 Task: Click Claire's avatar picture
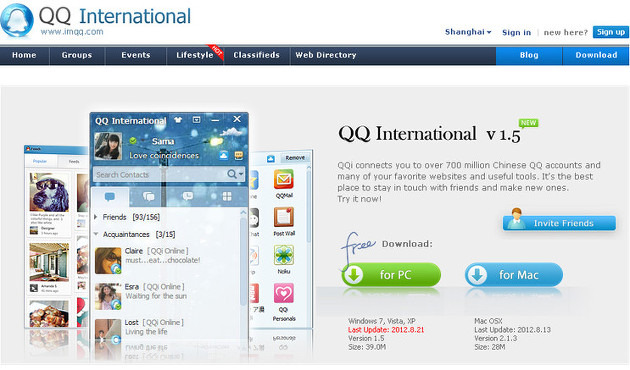(108, 261)
